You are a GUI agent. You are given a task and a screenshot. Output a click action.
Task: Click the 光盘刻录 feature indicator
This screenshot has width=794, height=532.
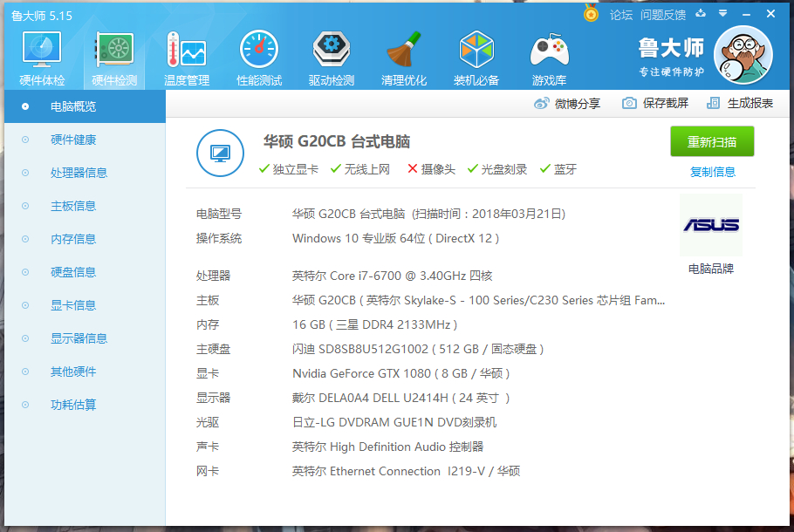point(496,169)
